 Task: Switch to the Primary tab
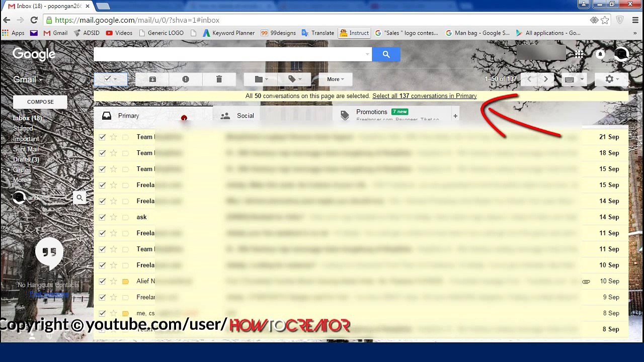153,116
